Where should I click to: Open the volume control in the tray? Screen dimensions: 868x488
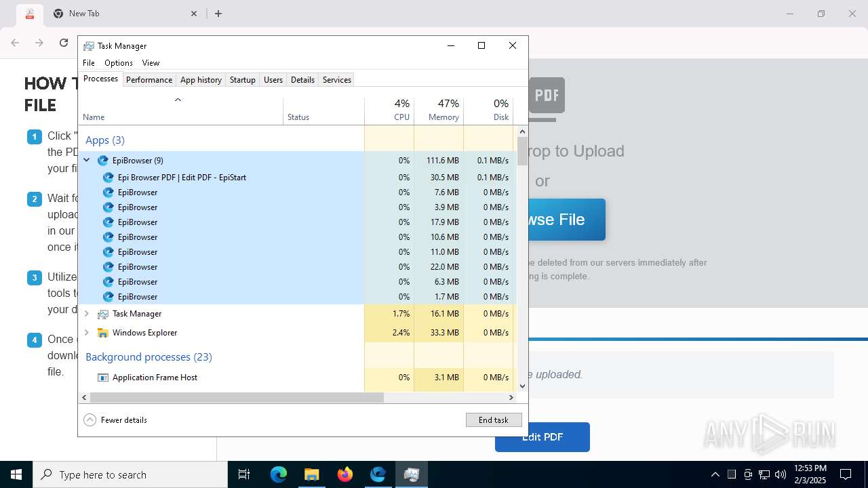(781, 474)
